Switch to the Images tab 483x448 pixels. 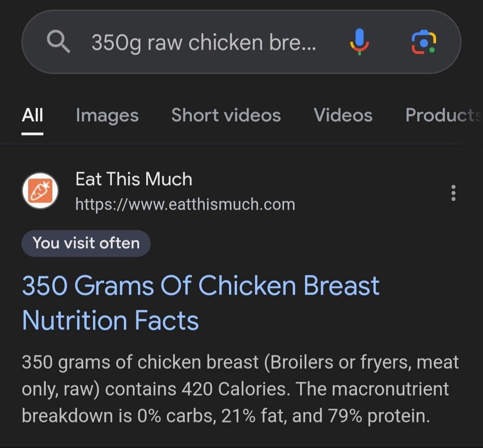107,115
